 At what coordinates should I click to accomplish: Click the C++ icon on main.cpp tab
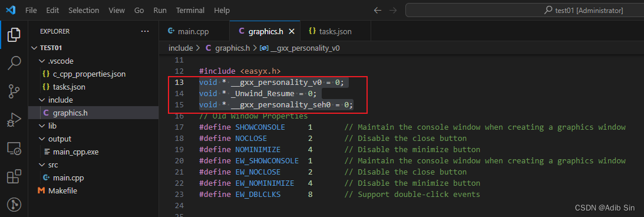click(171, 31)
